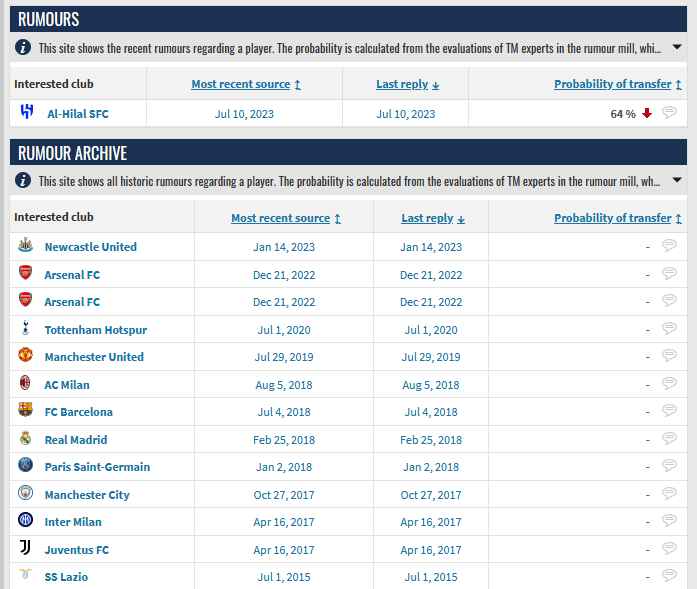Open comment bubble in Newcastle United row

[x=669, y=245]
